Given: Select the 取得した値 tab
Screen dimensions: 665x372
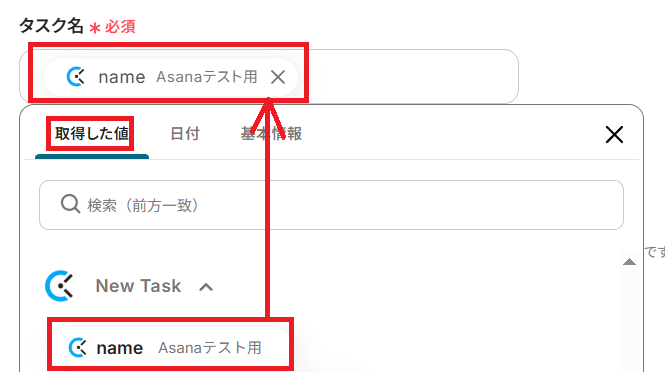Looking at the screenshot, I should point(92,134).
